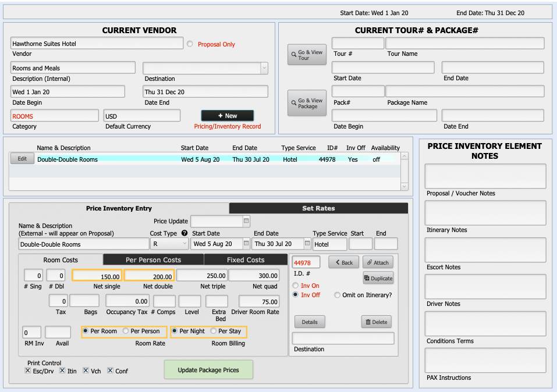The image size is (557, 392).
Task: Open the Cost Type dropdown
Action: [169, 244]
